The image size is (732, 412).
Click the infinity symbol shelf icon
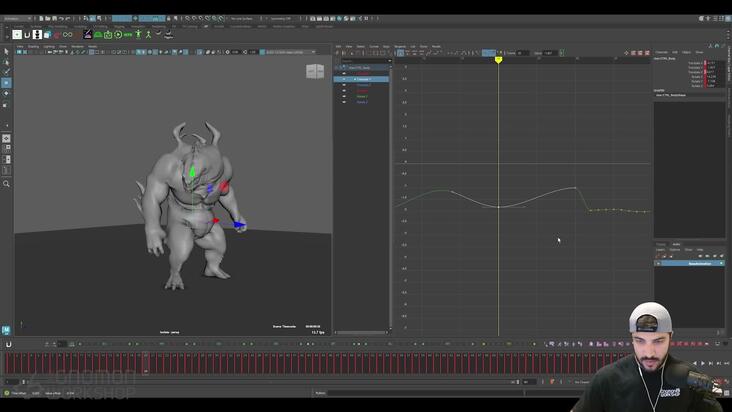pos(68,35)
